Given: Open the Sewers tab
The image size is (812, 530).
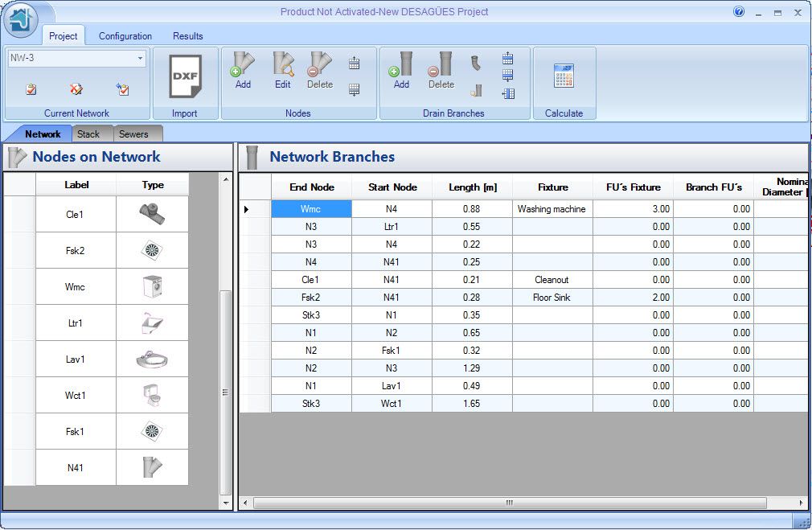Looking at the screenshot, I should 133,134.
